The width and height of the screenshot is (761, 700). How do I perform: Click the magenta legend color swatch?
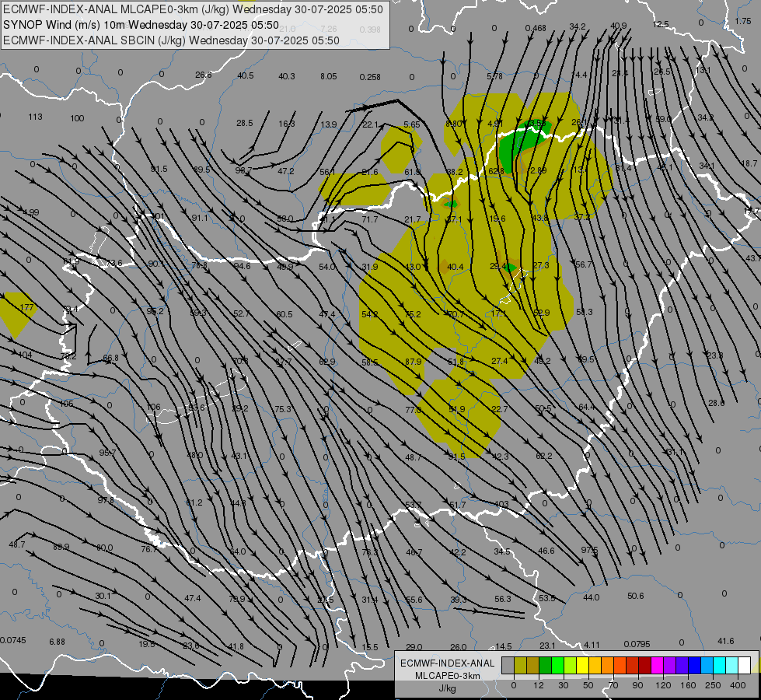click(x=657, y=666)
